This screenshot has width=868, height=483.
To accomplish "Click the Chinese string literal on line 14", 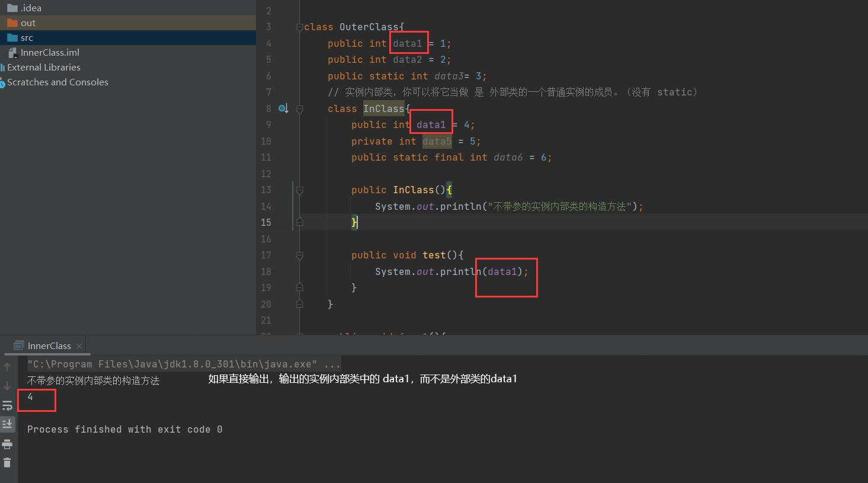I will pos(559,206).
